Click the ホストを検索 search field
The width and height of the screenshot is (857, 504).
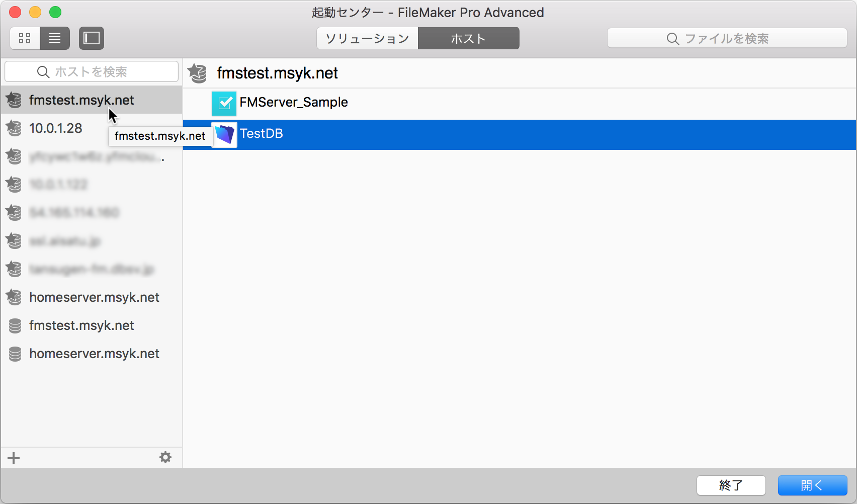tap(92, 71)
